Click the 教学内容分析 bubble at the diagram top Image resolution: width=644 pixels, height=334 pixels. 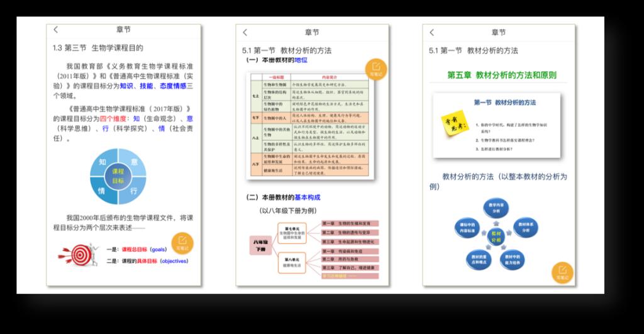point(496,208)
